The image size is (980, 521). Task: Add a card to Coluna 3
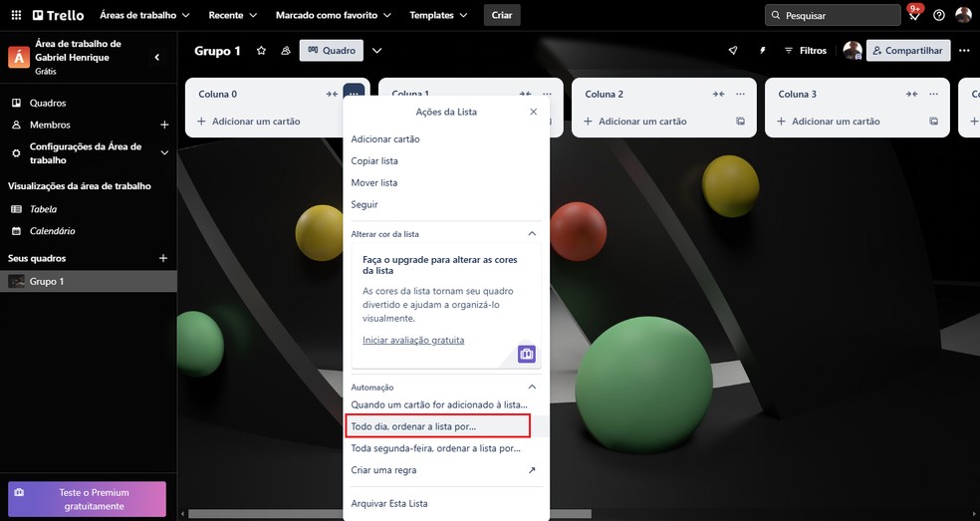pyautogui.click(x=829, y=122)
